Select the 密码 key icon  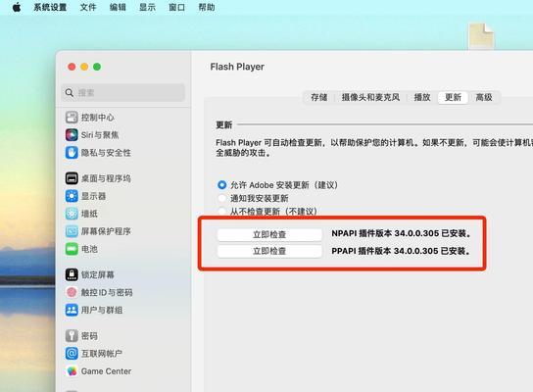pos(72,336)
